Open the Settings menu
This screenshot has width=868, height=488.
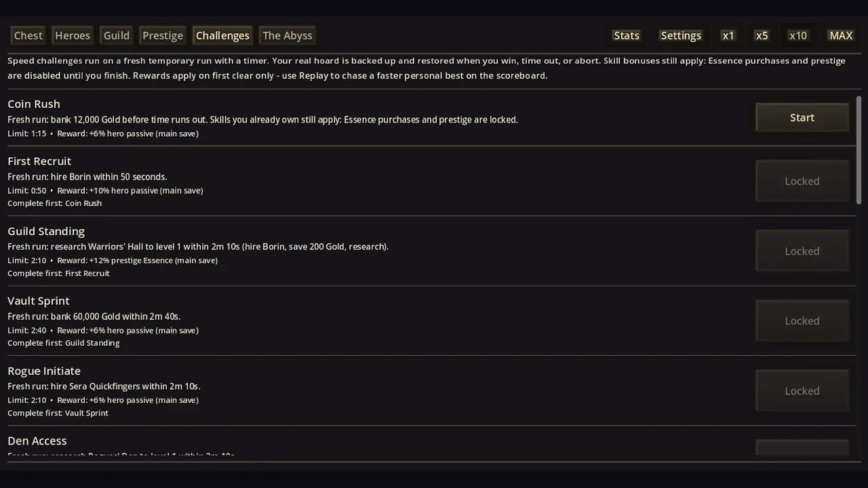tap(681, 35)
